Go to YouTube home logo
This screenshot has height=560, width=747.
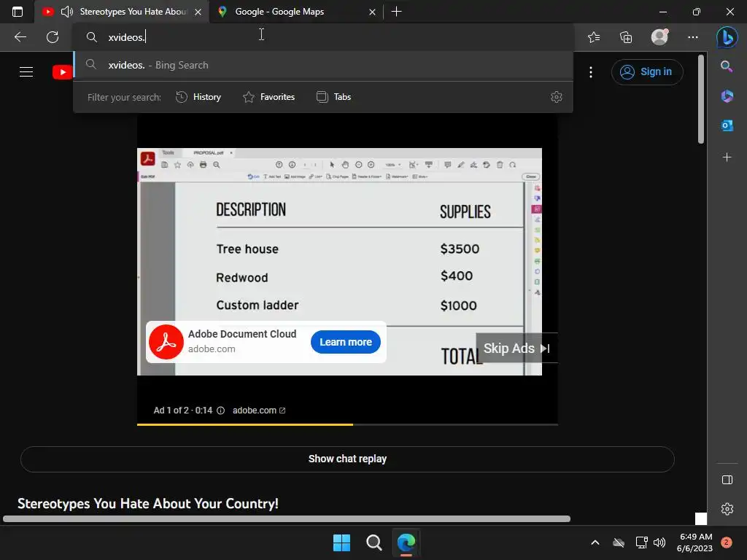(63, 72)
